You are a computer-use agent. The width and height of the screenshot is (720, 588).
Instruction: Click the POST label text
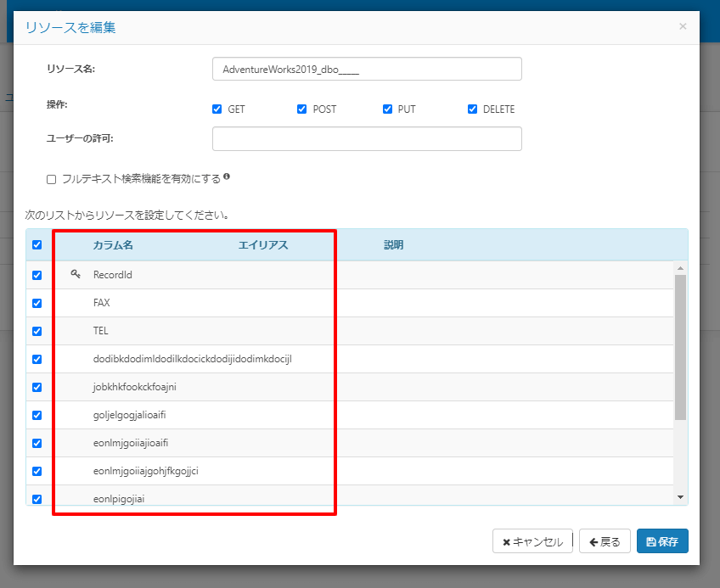[x=324, y=109]
